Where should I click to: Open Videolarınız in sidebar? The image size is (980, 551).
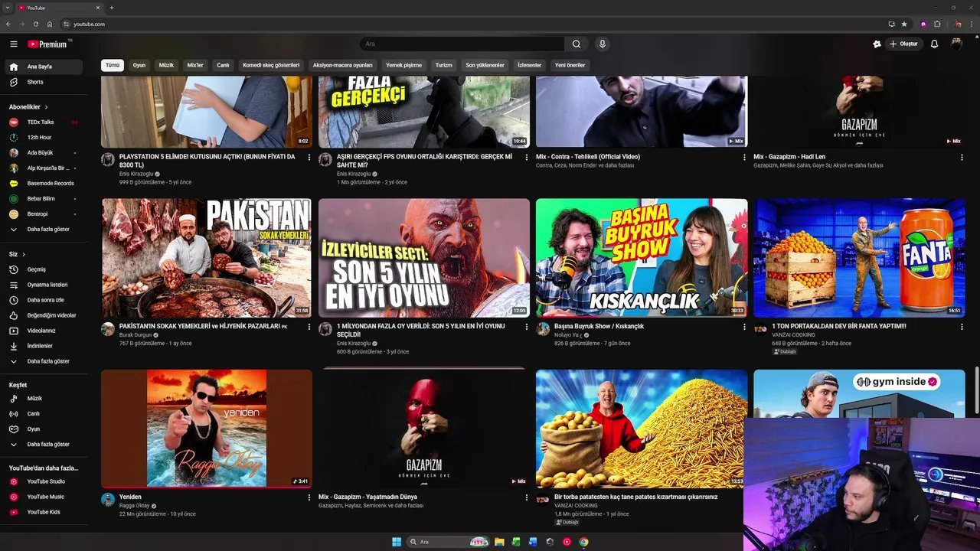point(44,331)
